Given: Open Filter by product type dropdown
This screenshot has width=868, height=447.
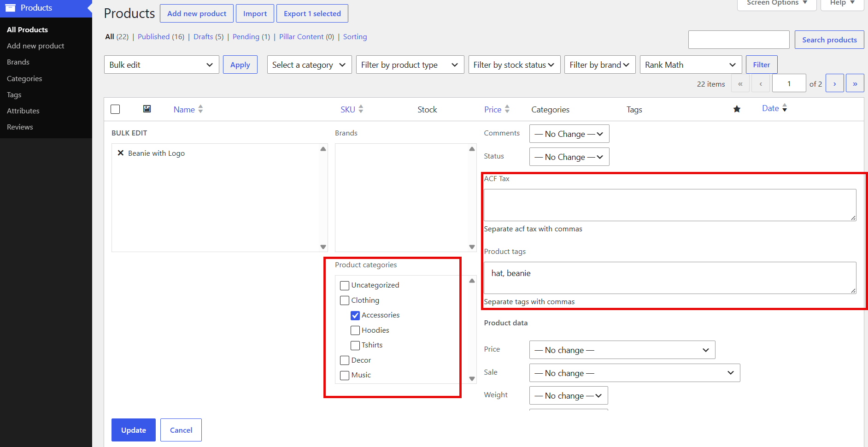Looking at the screenshot, I should point(410,65).
